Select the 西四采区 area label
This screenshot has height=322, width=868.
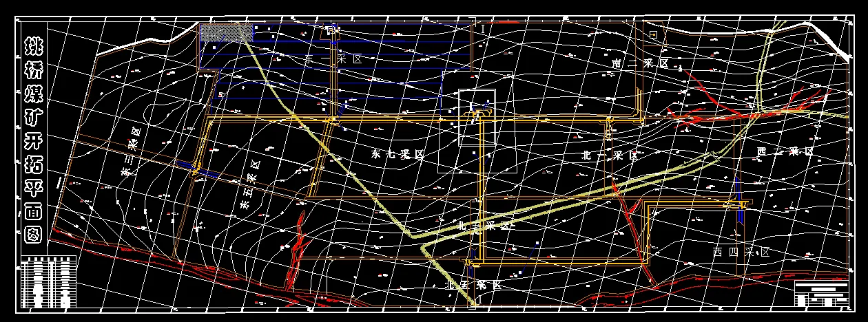coord(741,253)
